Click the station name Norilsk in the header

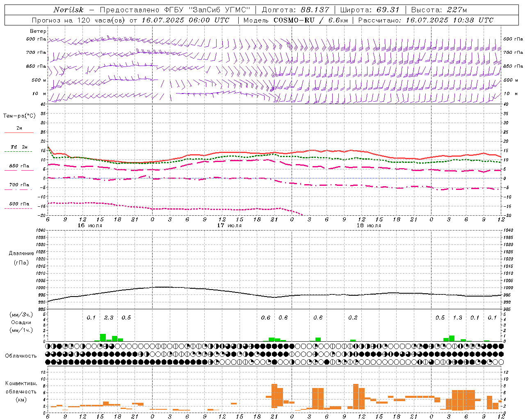pos(68,10)
